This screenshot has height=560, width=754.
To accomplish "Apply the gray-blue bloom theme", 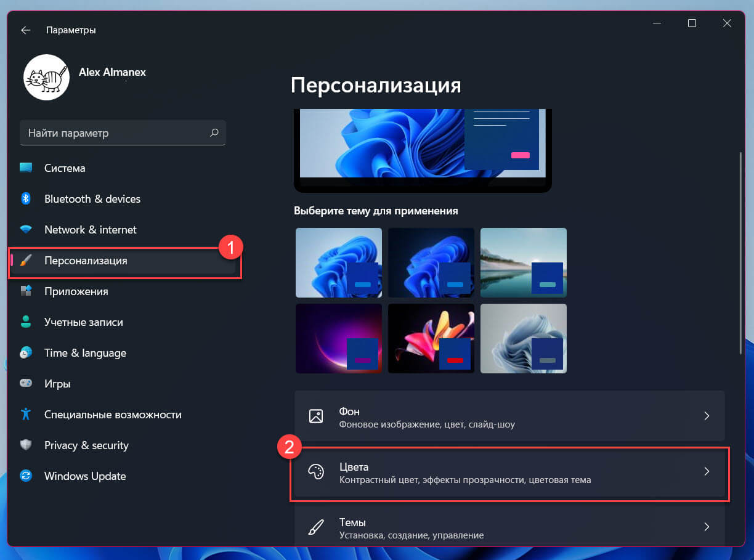I will 524,338.
